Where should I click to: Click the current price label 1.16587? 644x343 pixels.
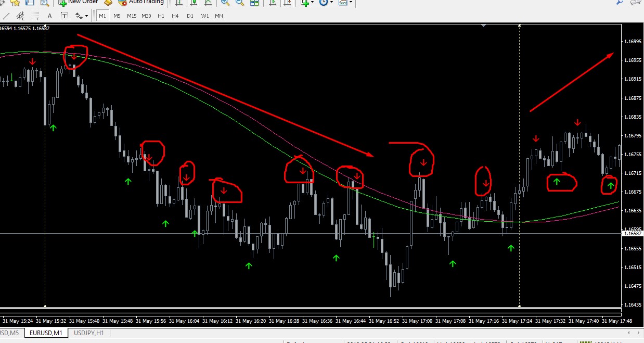coord(633,234)
